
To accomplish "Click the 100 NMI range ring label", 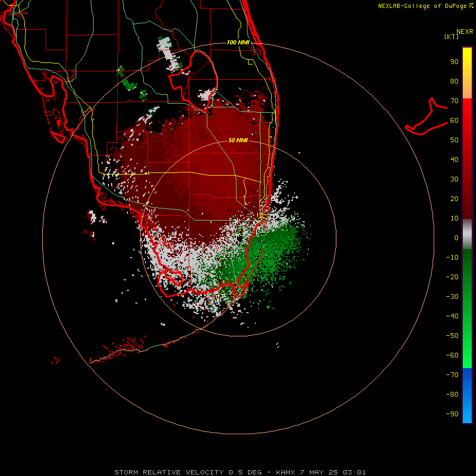I will click(x=238, y=42).
